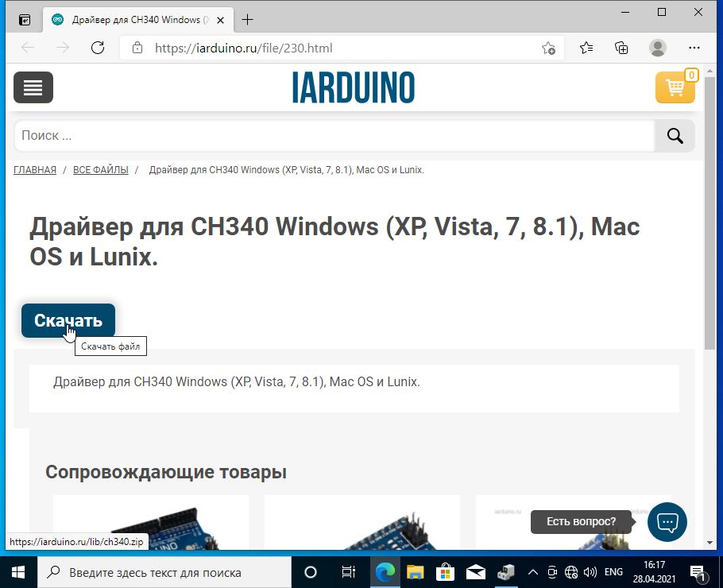723x588 pixels.
Task: Open Task View
Action: click(x=348, y=572)
